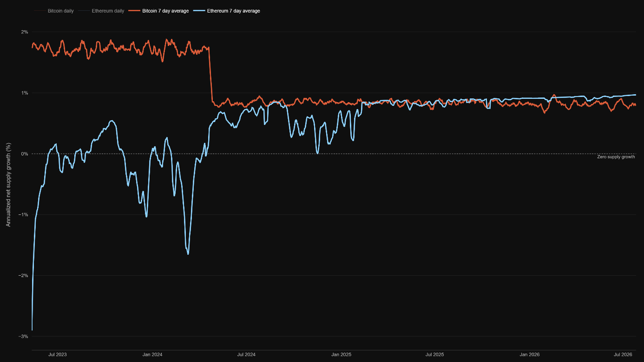Click the Jul 2025 x-axis label
This screenshot has width=644, height=362.
[x=434, y=355]
